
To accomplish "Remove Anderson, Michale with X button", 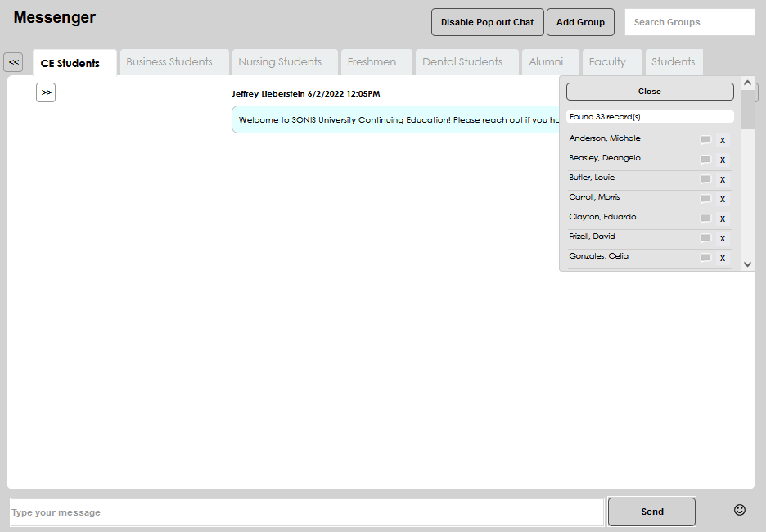I will [723, 140].
